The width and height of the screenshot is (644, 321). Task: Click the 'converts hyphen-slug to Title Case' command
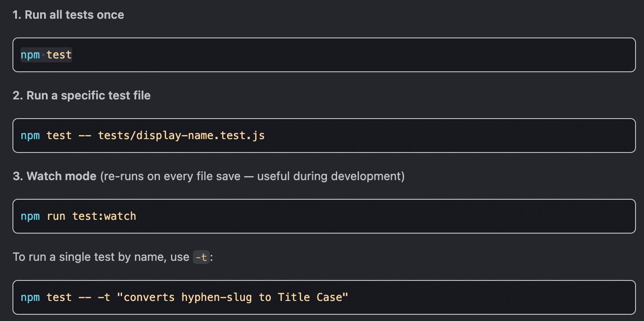tap(184, 297)
